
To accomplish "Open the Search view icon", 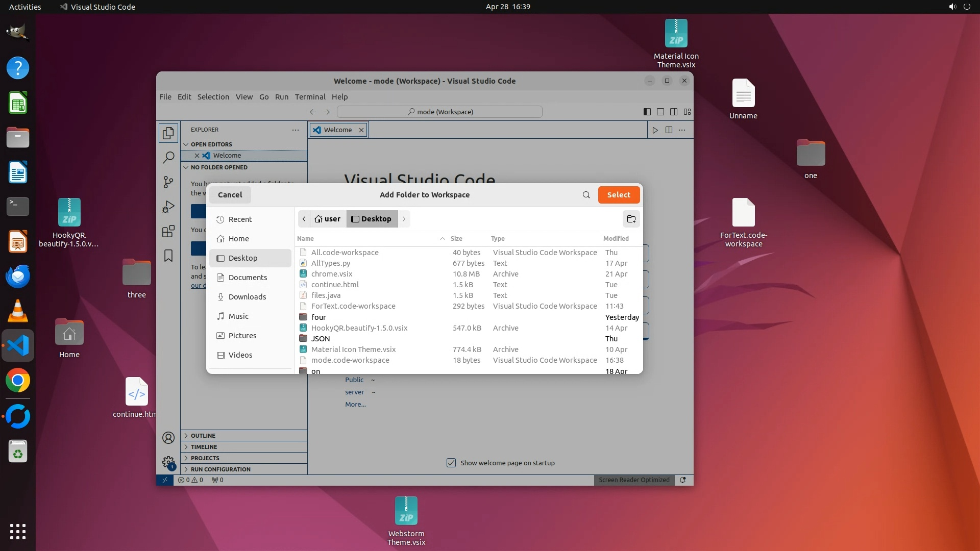I will point(168,158).
